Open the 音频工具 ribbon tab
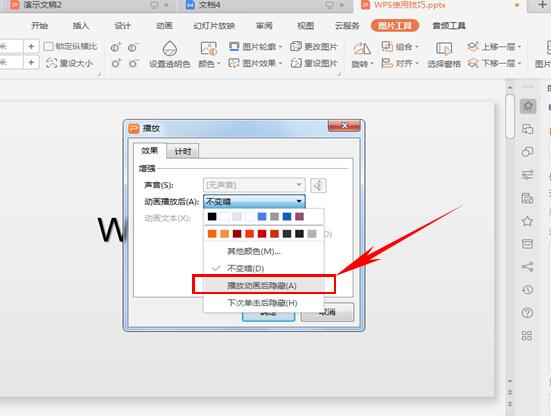The image size is (551, 416). point(449,26)
